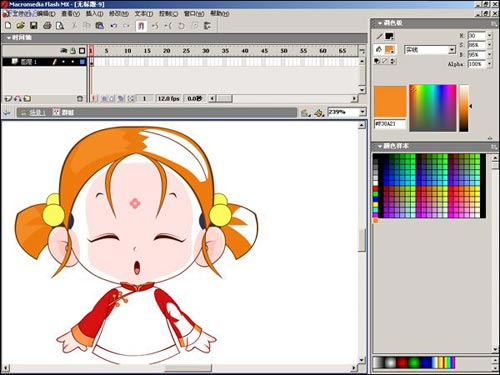Toggle the show/hide all layers eye icon
The width and height of the screenshot is (500, 375).
(64, 51)
